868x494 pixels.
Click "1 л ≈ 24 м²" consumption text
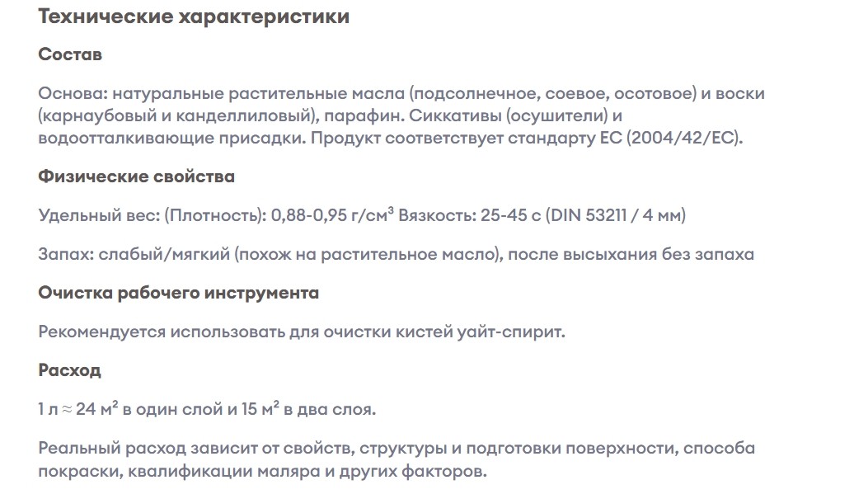tap(78, 409)
